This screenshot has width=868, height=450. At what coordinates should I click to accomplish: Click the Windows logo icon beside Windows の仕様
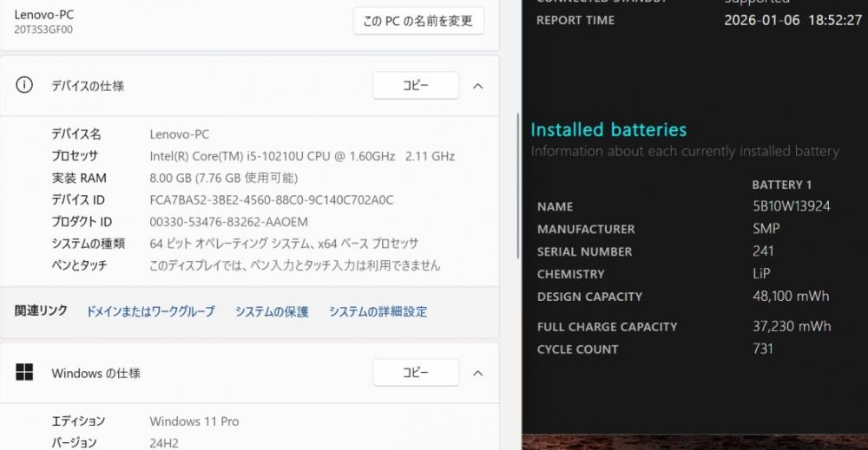tap(24, 372)
